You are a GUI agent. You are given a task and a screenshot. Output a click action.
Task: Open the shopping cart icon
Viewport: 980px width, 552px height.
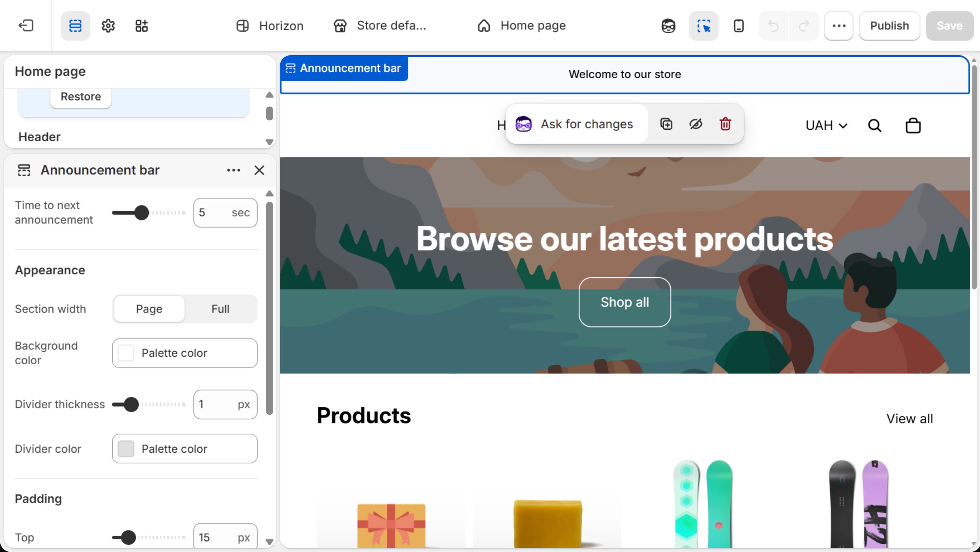coord(913,125)
